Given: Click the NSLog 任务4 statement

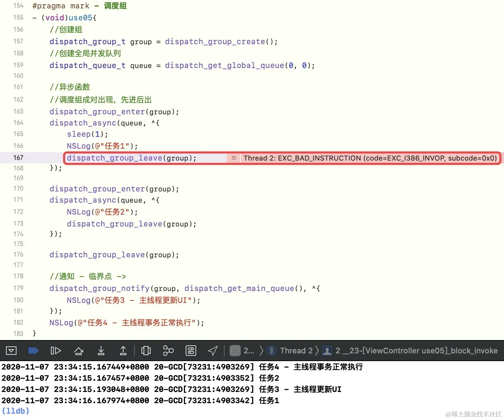Looking at the screenshot, I should 127,323.
